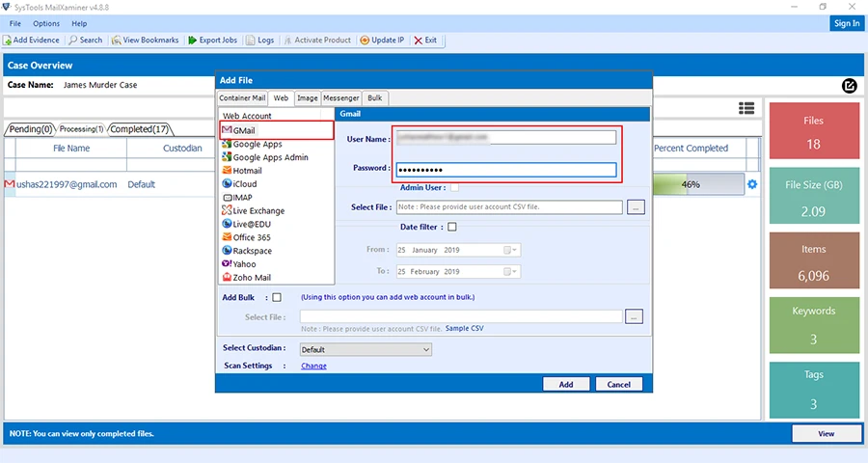Tick the Date filter checkbox
The height and width of the screenshot is (463, 868).
tap(452, 227)
